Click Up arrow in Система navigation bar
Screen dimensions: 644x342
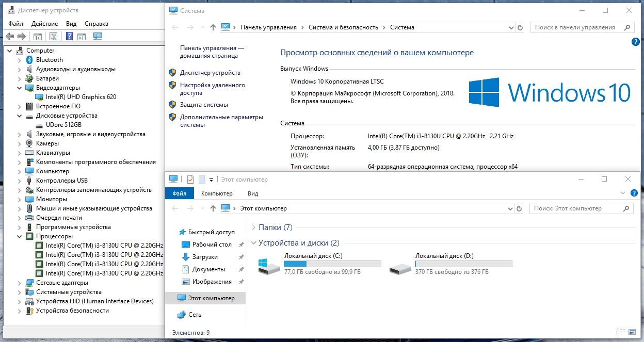tap(214, 27)
